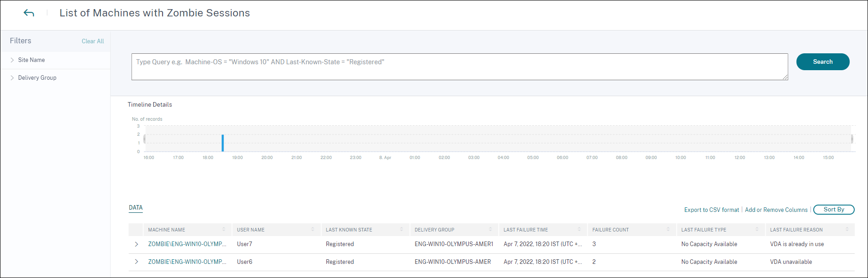The width and height of the screenshot is (868, 278).
Task: Sort by Delivery Group column icon
Action: click(x=490, y=229)
